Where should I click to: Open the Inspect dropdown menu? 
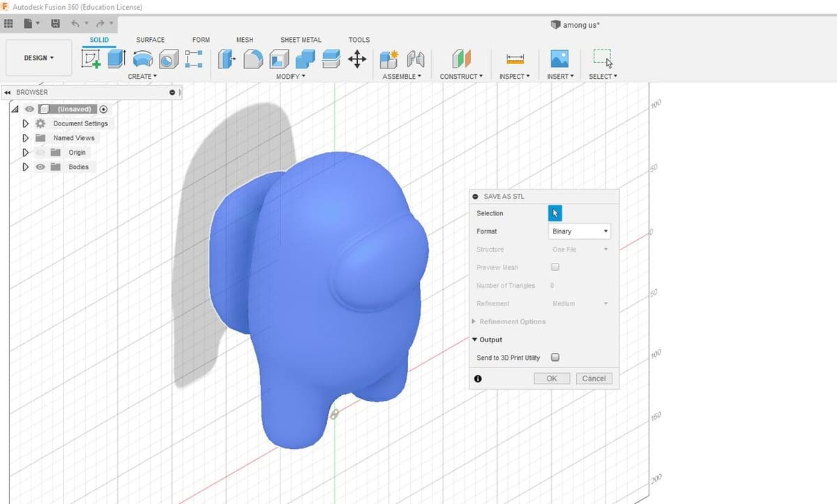pyautogui.click(x=515, y=77)
